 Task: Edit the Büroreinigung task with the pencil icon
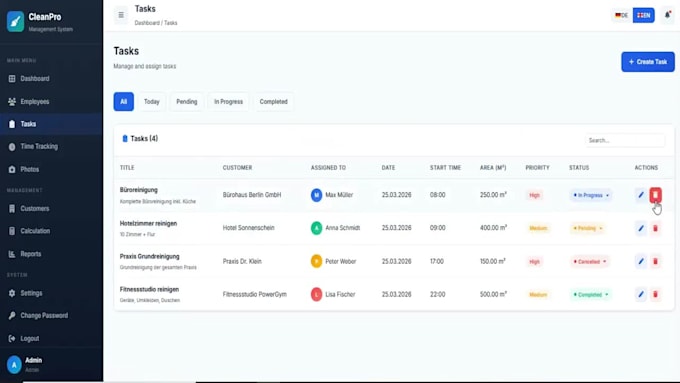641,195
